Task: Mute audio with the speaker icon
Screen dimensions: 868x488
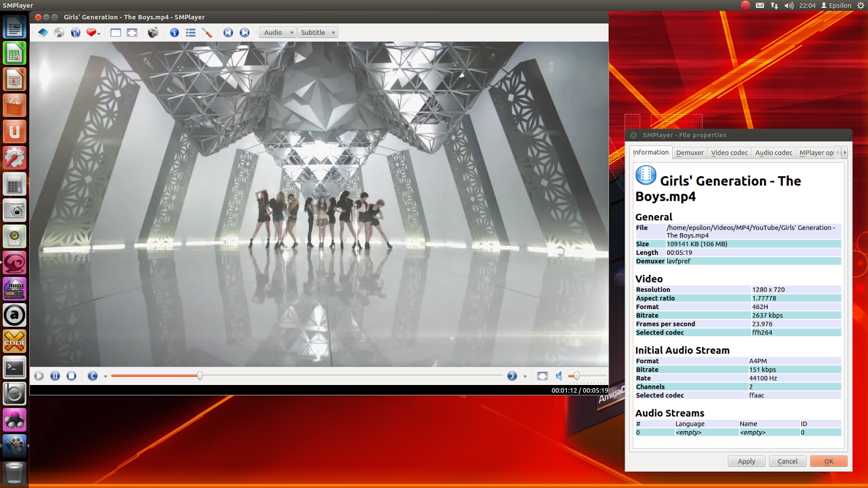Action: [x=559, y=376]
